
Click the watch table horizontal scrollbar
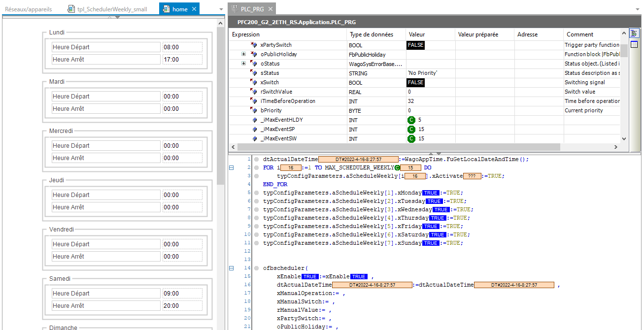[394, 147]
